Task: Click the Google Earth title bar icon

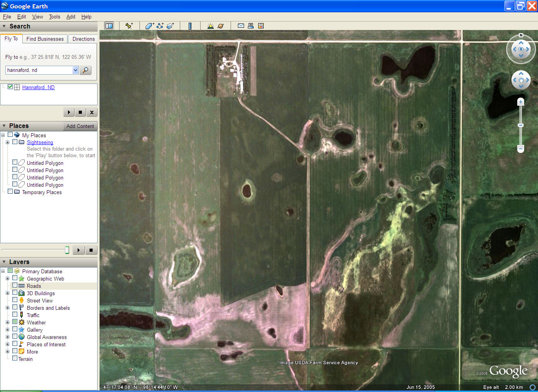Action: 5,6
